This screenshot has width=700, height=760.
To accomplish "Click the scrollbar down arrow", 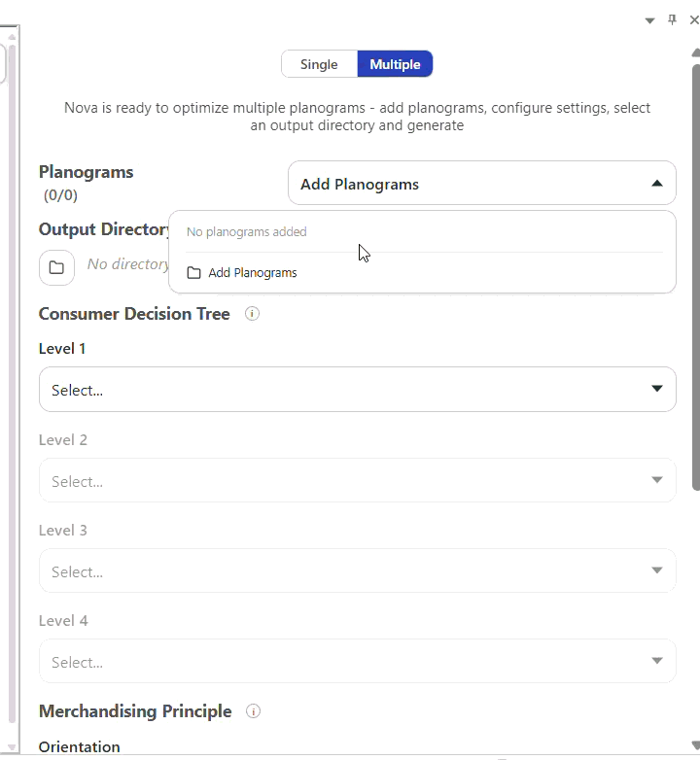I will pyautogui.click(x=694, y=745).
